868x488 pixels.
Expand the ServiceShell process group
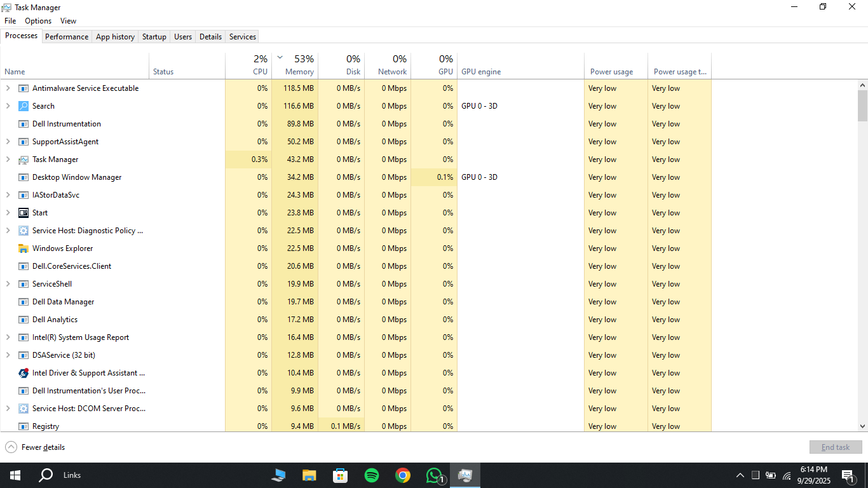pos(8,284)
